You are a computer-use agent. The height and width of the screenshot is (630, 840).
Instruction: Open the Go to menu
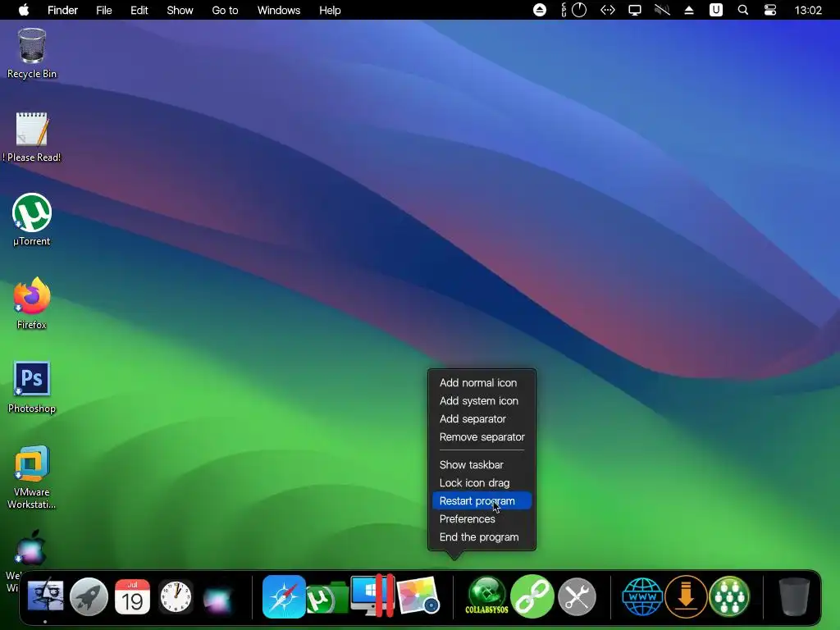[x=225, y=10]
